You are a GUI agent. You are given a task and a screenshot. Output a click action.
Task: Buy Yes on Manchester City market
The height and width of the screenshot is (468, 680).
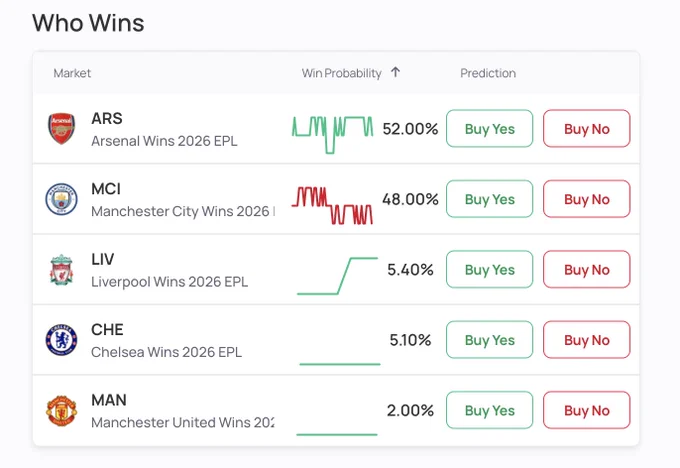coord(489,199)
